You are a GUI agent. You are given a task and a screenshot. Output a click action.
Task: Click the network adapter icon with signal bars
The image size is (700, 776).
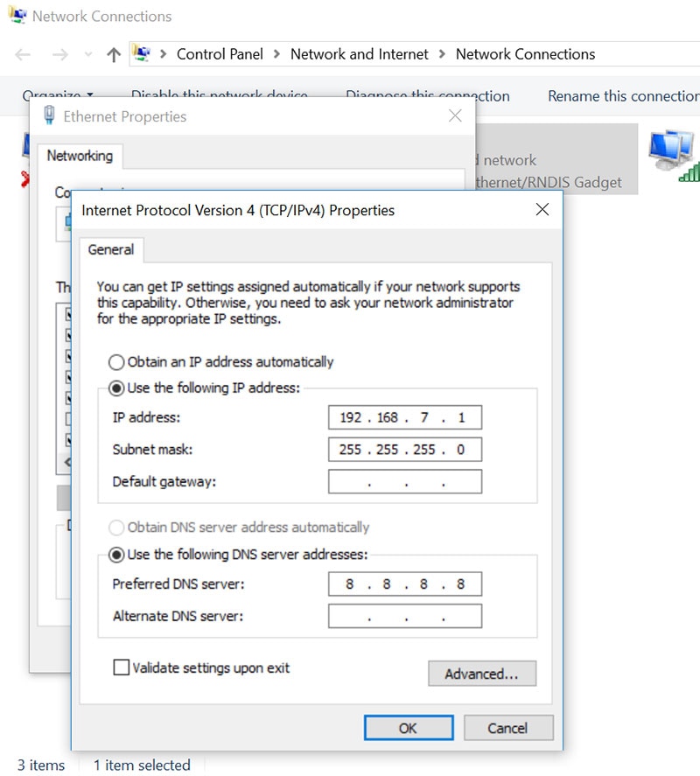point(674,155)
